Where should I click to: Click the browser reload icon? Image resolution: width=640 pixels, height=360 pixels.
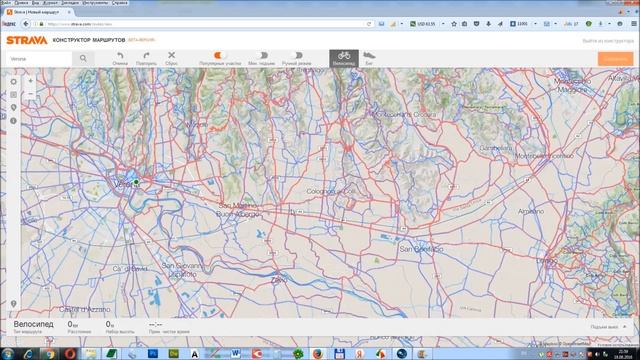369,24
